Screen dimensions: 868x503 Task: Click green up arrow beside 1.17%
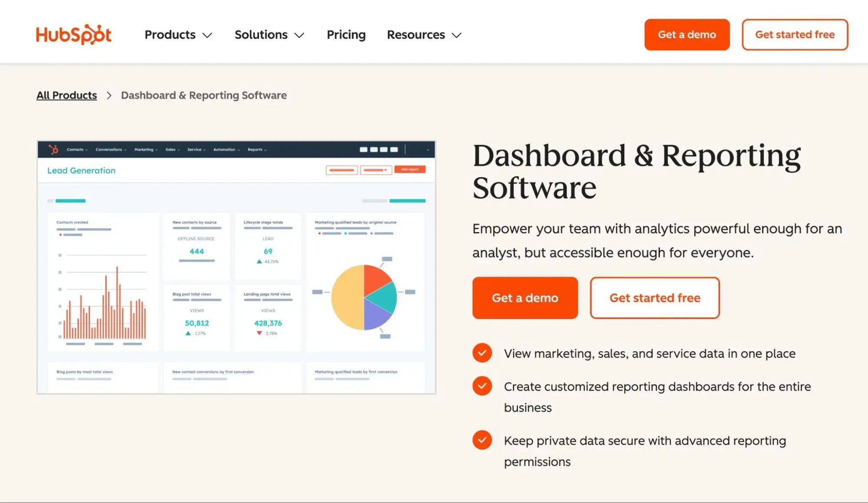pos(188,333)
